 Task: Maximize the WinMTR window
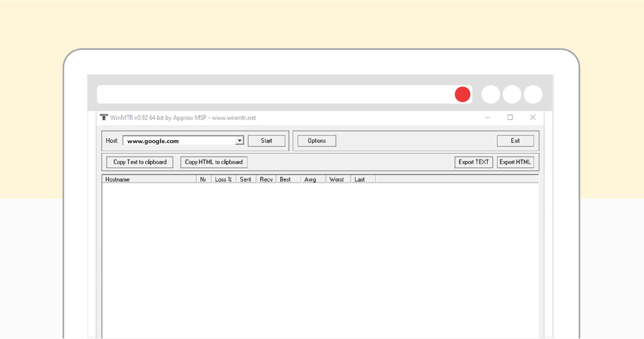point(510,117)
